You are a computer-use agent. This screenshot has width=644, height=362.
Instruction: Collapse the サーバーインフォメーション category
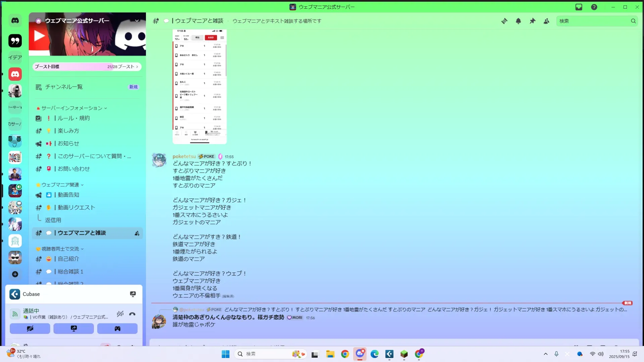click(x=72, y=108)
